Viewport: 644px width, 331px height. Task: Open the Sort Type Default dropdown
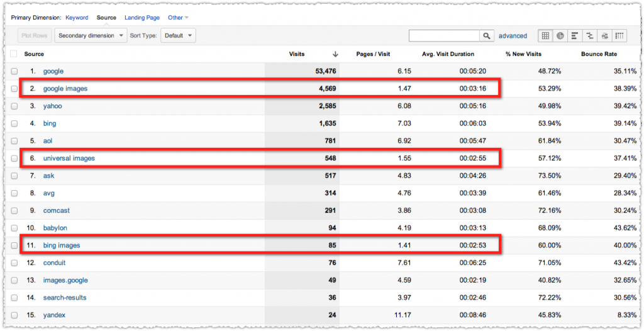[x=178, y=35]
